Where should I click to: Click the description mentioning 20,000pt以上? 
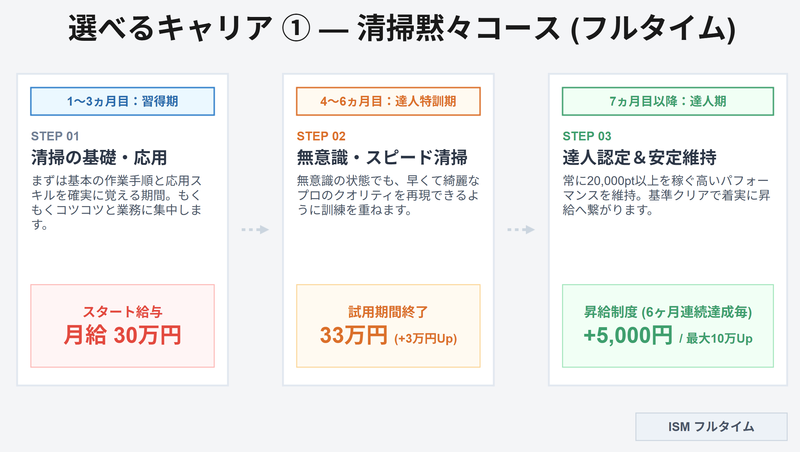[x=666, y=195]
